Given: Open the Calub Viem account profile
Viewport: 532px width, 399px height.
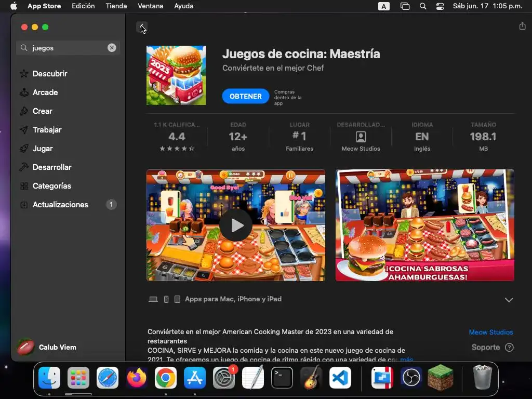Looking at the screenshot, I should click(x=47, y=348).
